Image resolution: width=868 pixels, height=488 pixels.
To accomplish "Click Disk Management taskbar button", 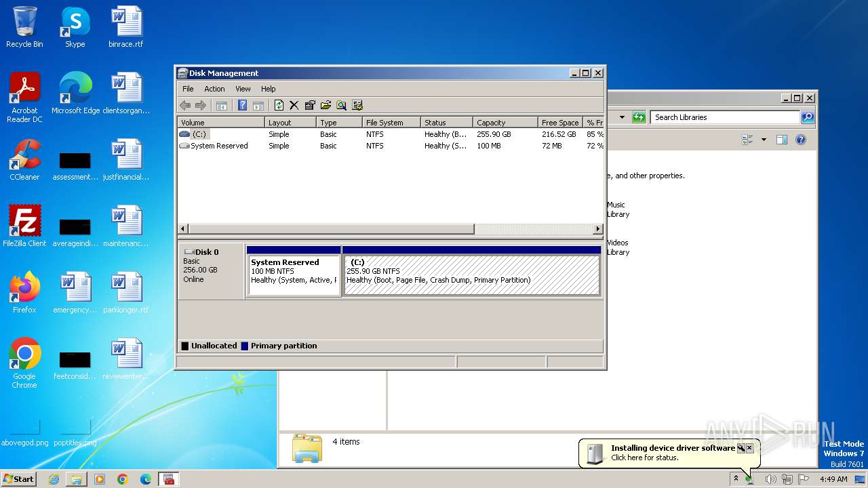I will point(169,479).
